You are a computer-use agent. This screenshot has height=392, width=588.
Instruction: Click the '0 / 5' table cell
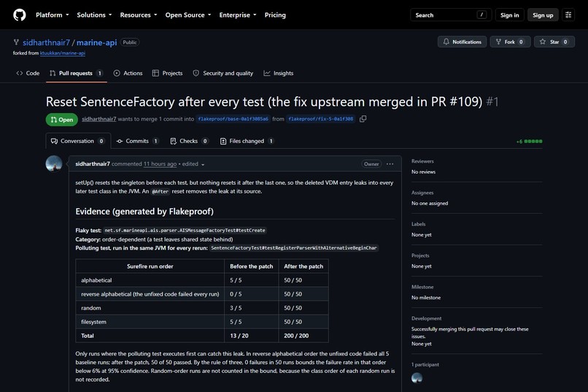click(x=252, y=294)
